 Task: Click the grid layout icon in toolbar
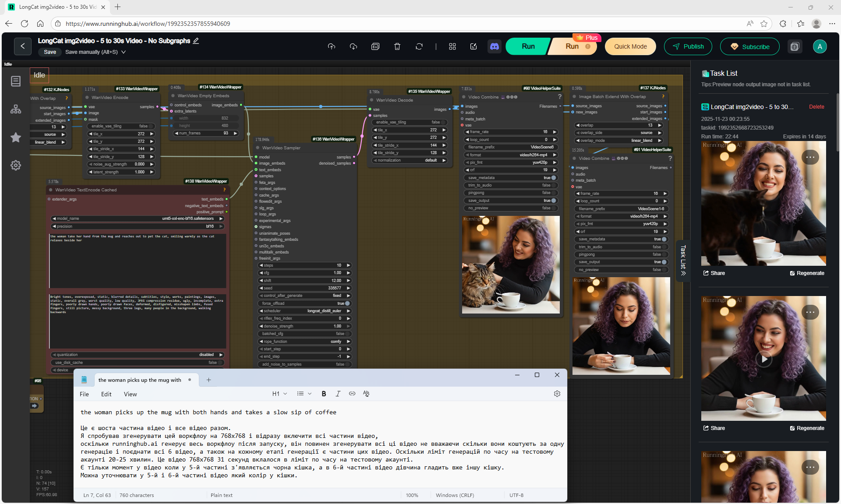click(x=452, y=46)
